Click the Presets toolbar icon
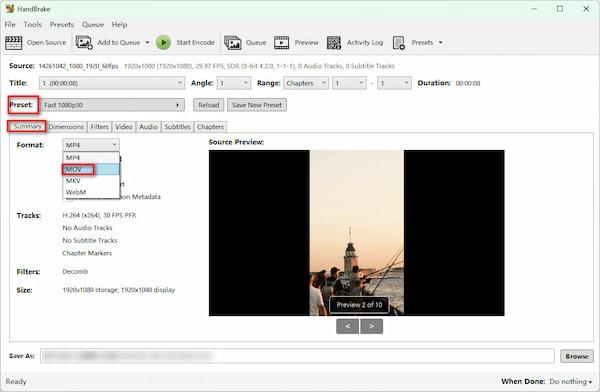This screenshot has height=392, width=600. coord(398,42)
